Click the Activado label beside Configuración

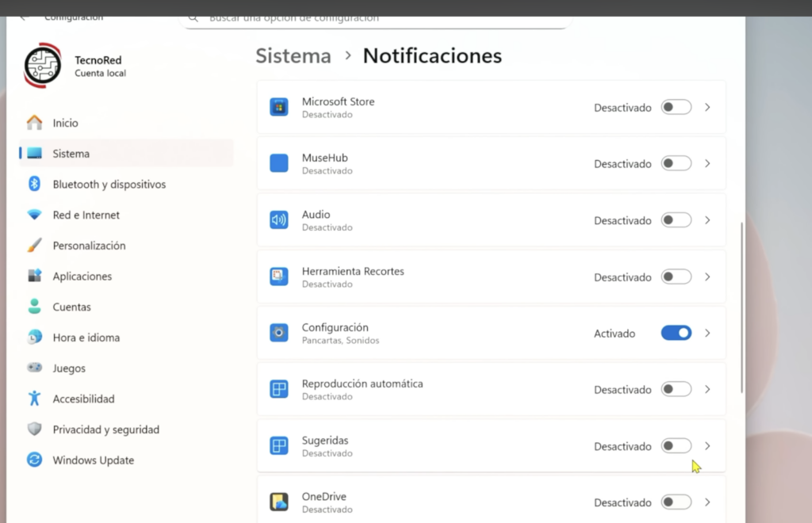pyautogui.click(x=615, y=333)
